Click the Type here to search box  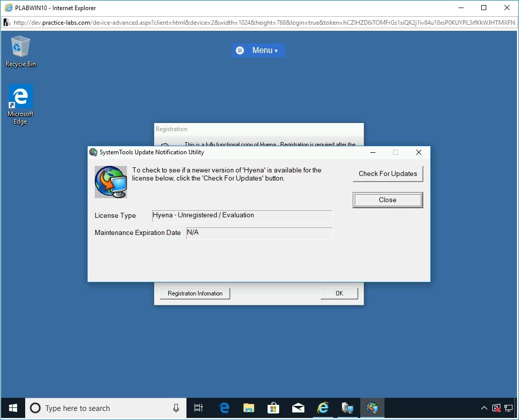click(x=101, y=408)
